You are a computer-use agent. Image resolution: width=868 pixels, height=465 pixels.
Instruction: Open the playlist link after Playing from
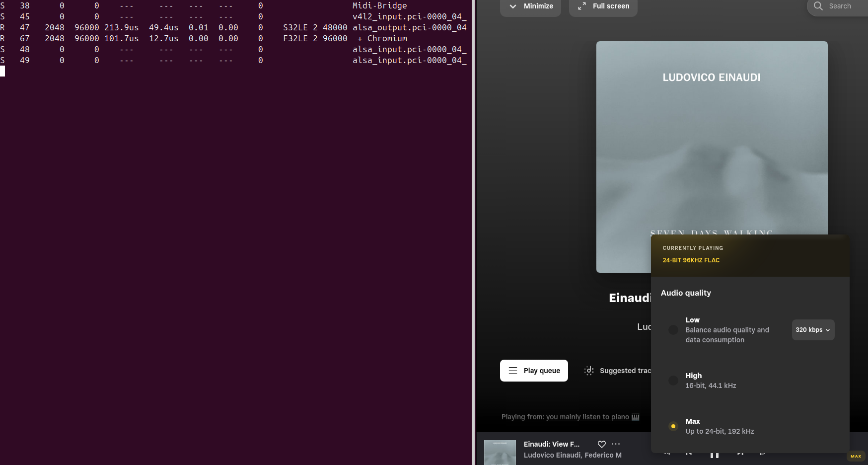point(592,417)
